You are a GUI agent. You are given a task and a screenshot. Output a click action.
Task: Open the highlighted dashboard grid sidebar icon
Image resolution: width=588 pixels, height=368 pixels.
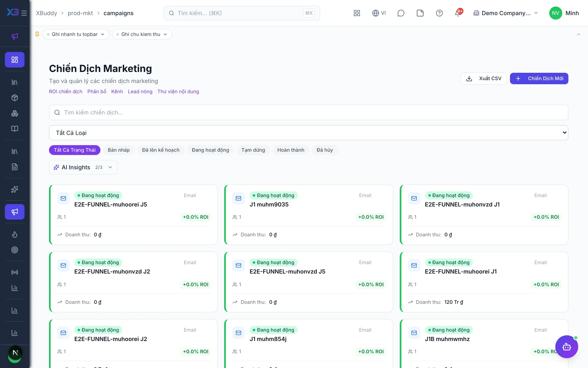pyautogui.click(x=14, y=60)
